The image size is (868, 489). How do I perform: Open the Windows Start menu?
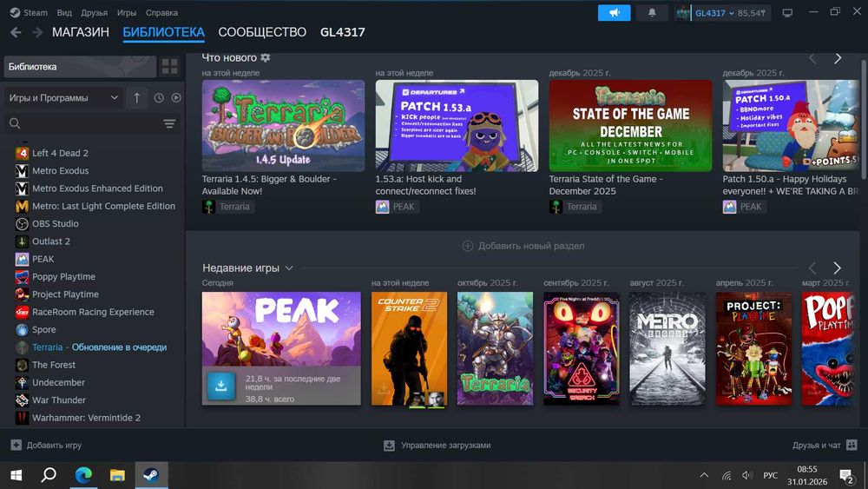tap(16, 474)
